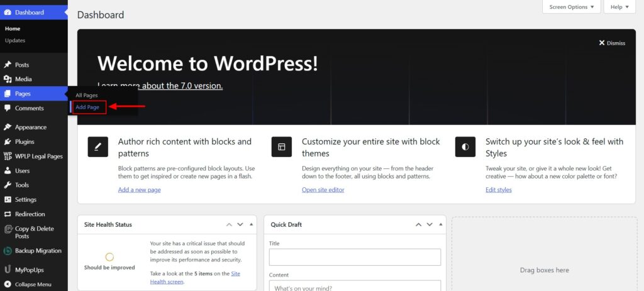Click the Comments speech bubble icon
Image resolution: width=644 pixels, height=291 pixels.
click(x=8, y=108)
